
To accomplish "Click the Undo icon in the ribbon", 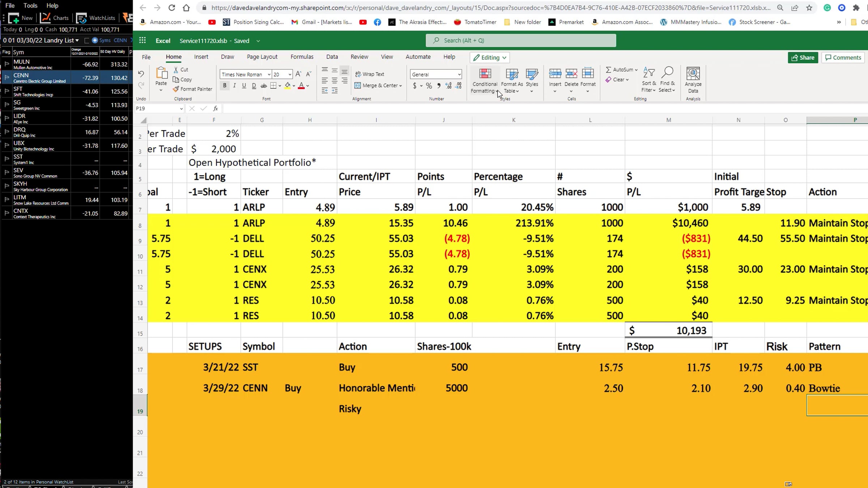I will pyautogui.click(x=141, y=74).
